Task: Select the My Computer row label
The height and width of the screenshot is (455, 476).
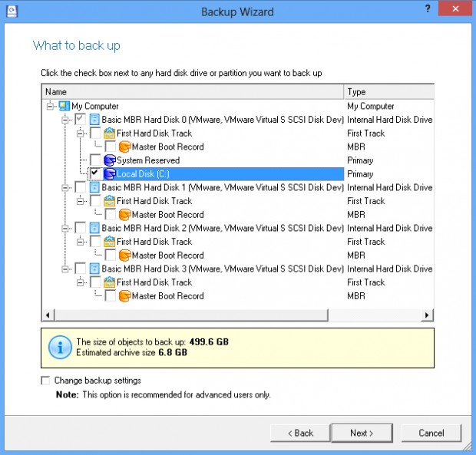Action: (x=95, y=106)
